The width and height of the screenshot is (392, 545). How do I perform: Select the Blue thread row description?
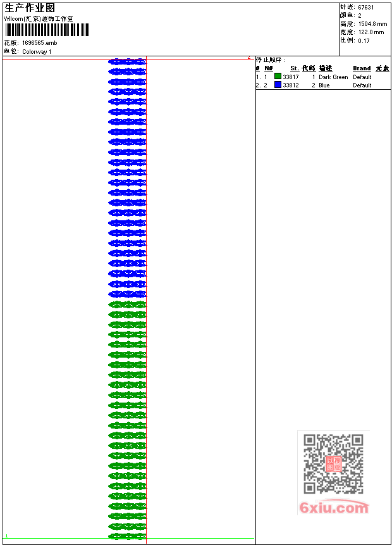[x=324, y=85]
